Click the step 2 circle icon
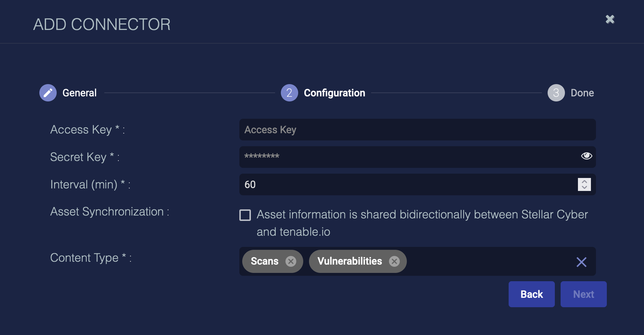This screenshot has height=335, width=644. 289,93
